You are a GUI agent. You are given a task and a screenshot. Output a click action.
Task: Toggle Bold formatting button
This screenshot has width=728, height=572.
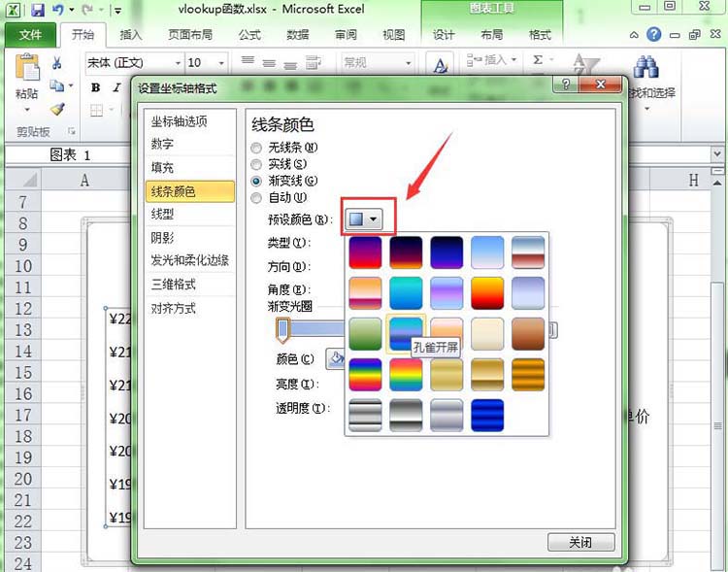coord(96,87)
